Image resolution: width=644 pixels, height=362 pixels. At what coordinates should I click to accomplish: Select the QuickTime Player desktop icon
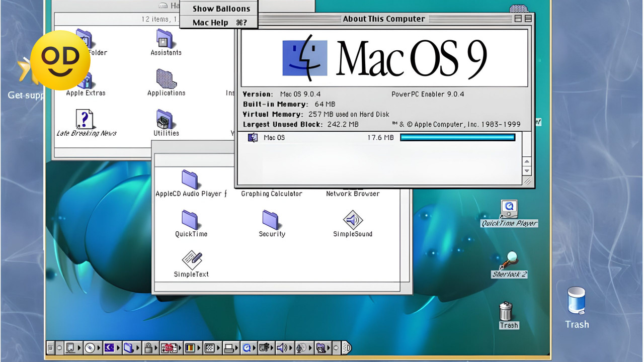(x=509, y=209)
